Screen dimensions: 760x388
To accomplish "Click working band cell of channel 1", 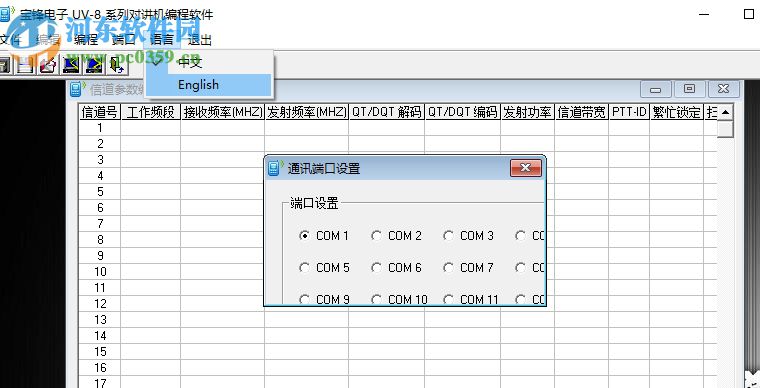I will [150, 128].
